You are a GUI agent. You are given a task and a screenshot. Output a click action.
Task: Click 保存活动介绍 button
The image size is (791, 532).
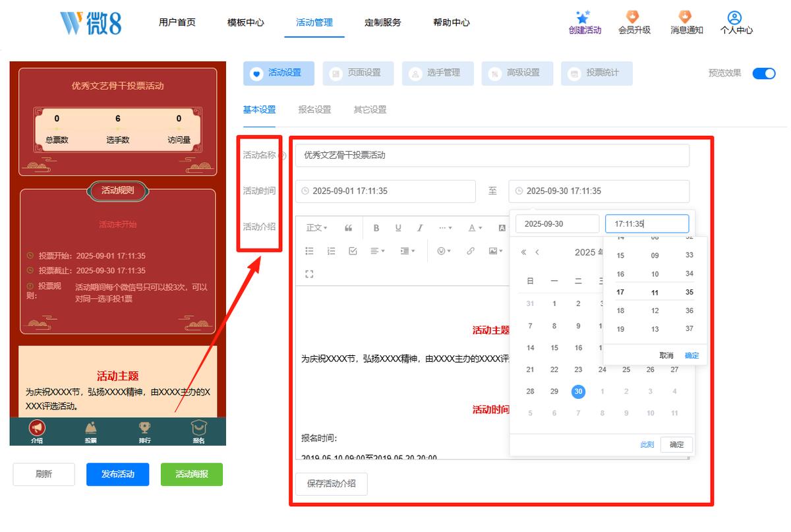332,484
